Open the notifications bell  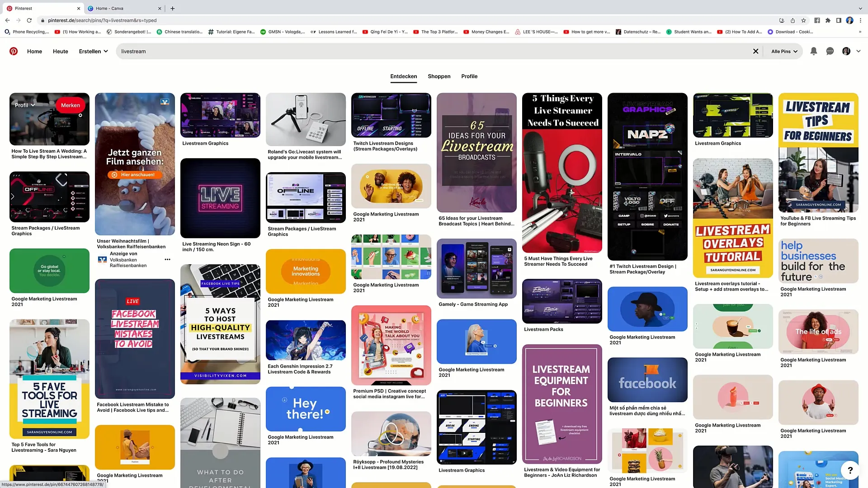813,51
